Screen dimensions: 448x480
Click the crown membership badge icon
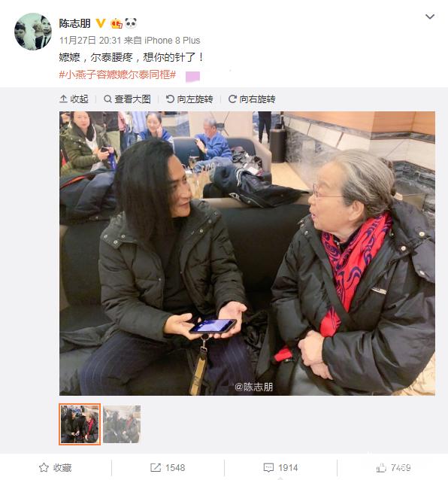117,23
